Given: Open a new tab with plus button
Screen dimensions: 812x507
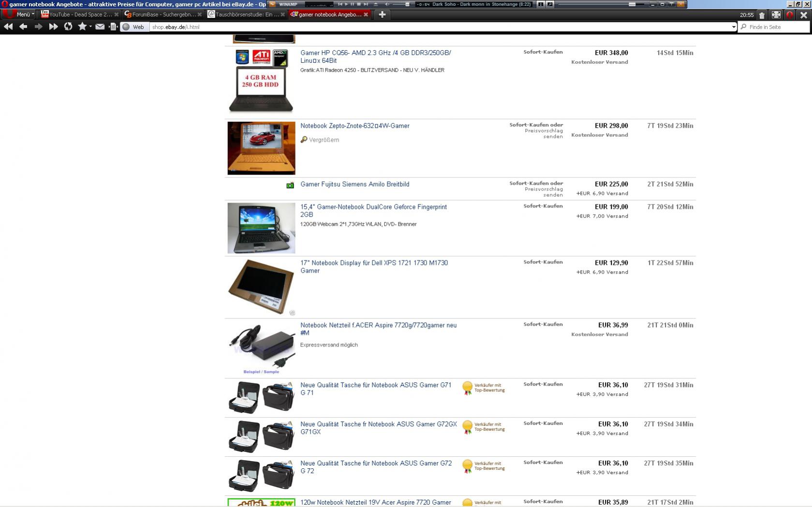Looking at the screenshot, I should click(x=382, y=14).
